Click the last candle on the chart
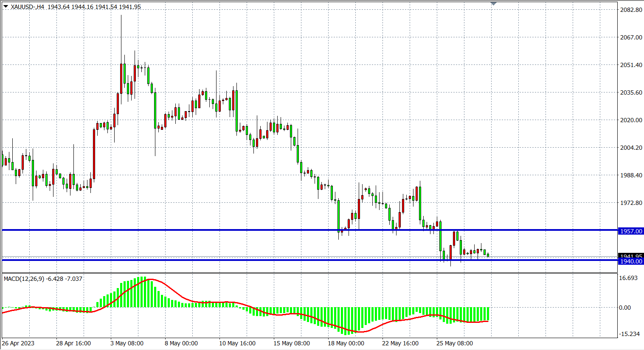This screenshot has width=644, height=350. pyautogui.click(x=488, y=255)
